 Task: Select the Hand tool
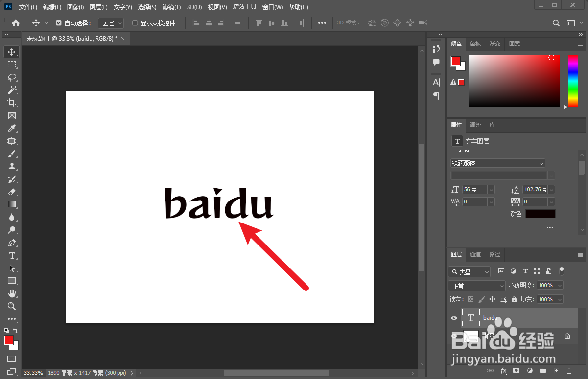click(x=12, y=293)
